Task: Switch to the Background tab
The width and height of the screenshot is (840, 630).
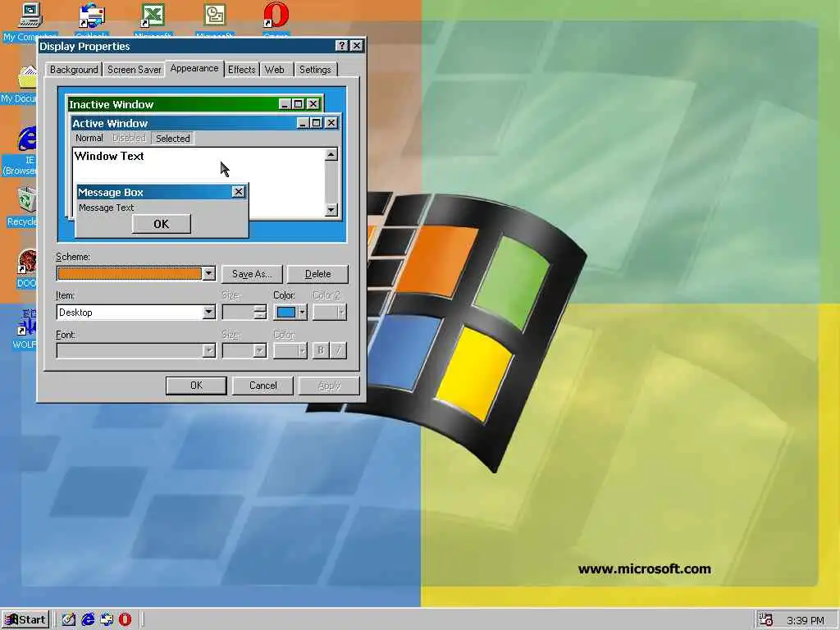Action: 74,70
